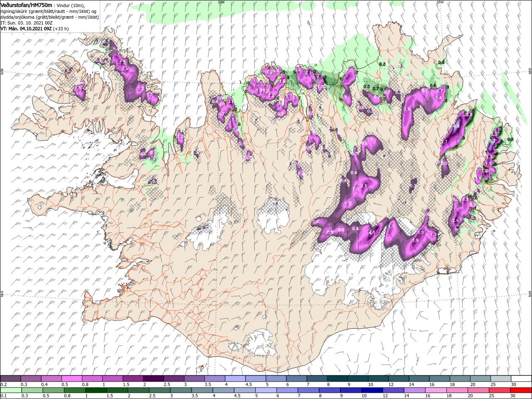Click the '0.1' label in the bottom legend row
The image size is (532, 399).
click(x=3, y=396)
